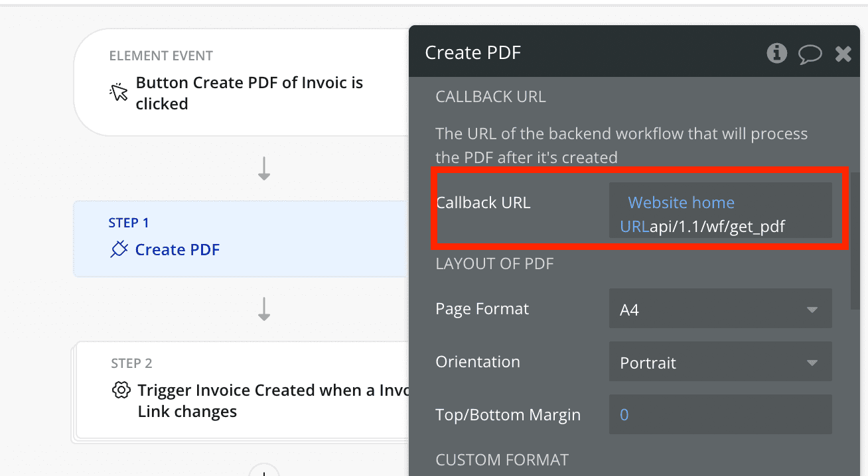868x476 pixels.
Task: Expand the Orientation dropdown set to Portrait
Action: (720, 363)
